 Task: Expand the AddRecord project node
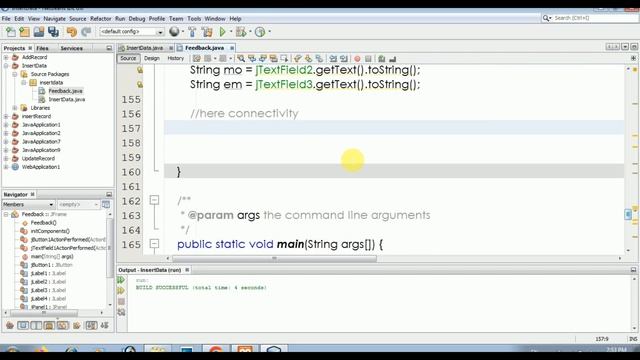click(6, 58)
